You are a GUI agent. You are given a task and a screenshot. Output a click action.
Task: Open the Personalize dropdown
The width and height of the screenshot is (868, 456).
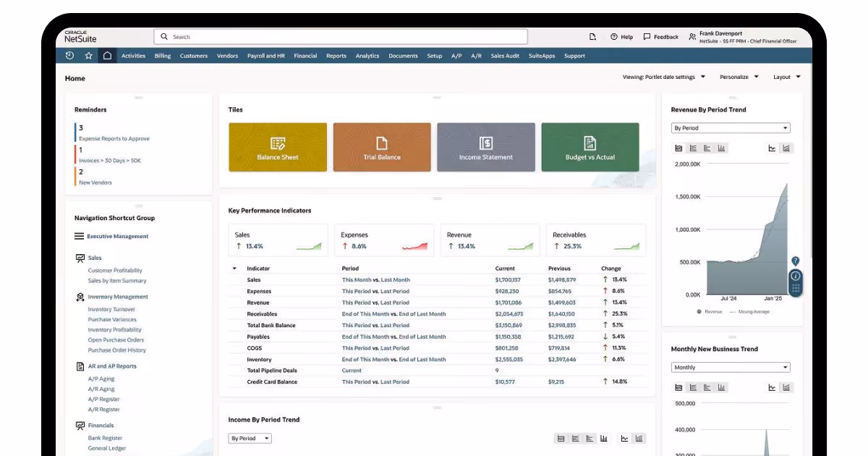(x=739, y=77)
